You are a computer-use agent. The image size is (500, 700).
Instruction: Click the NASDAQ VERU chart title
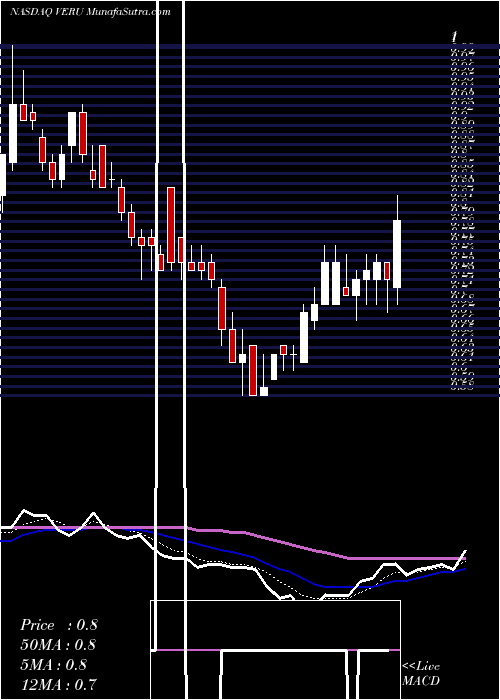[91, 12]
